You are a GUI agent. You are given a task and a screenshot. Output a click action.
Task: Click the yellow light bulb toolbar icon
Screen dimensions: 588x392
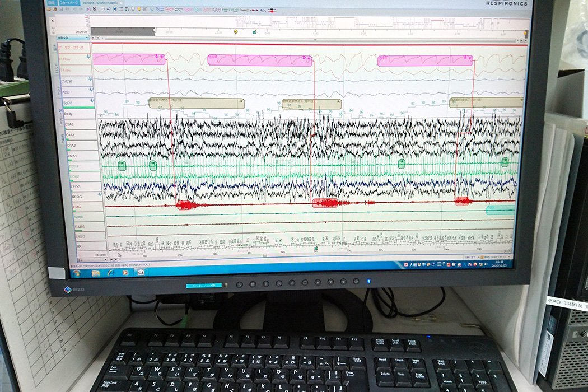click(x=138, y=9)
